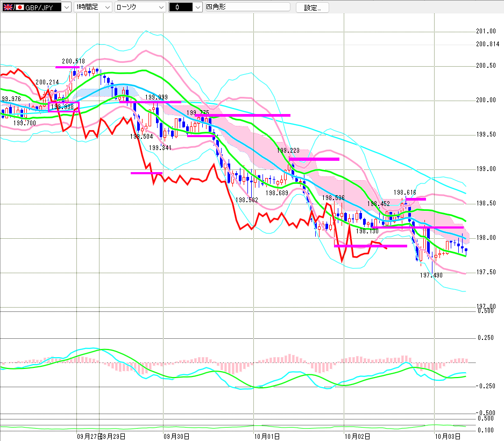Click the 200.518 high price label
The width and height of the screenshot is (504, 441).
tap(73, 61)
